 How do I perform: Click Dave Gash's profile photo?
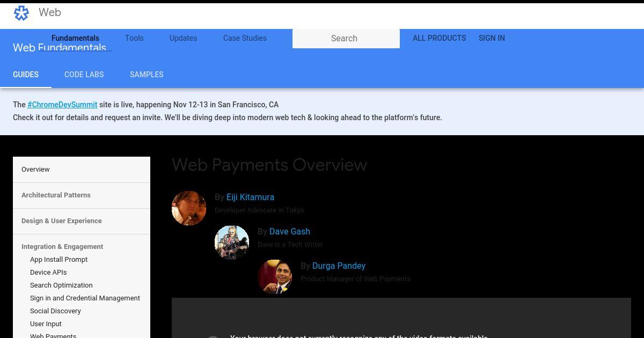(x=232, y=243)
